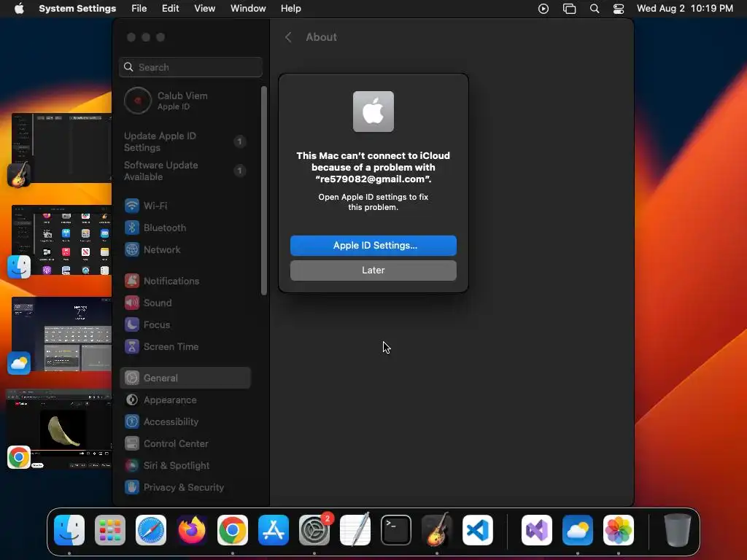Open the View menu
This screenshot has width=747, height=560.
point(205,9)
